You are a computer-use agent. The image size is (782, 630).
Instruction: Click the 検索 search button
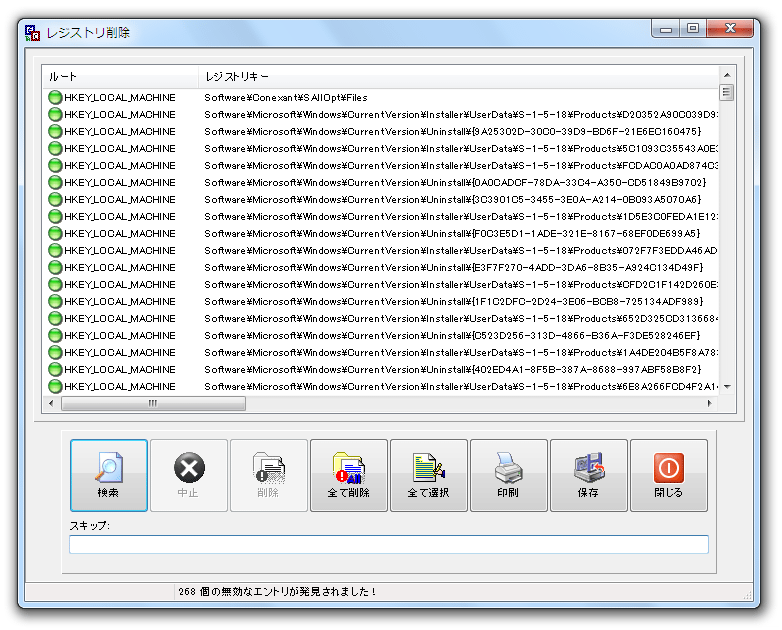pos(109,475)
